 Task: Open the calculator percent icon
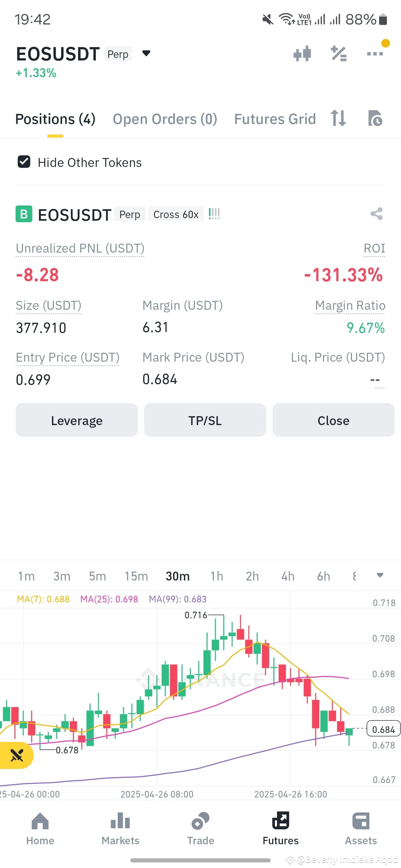[x=339, y=54]
